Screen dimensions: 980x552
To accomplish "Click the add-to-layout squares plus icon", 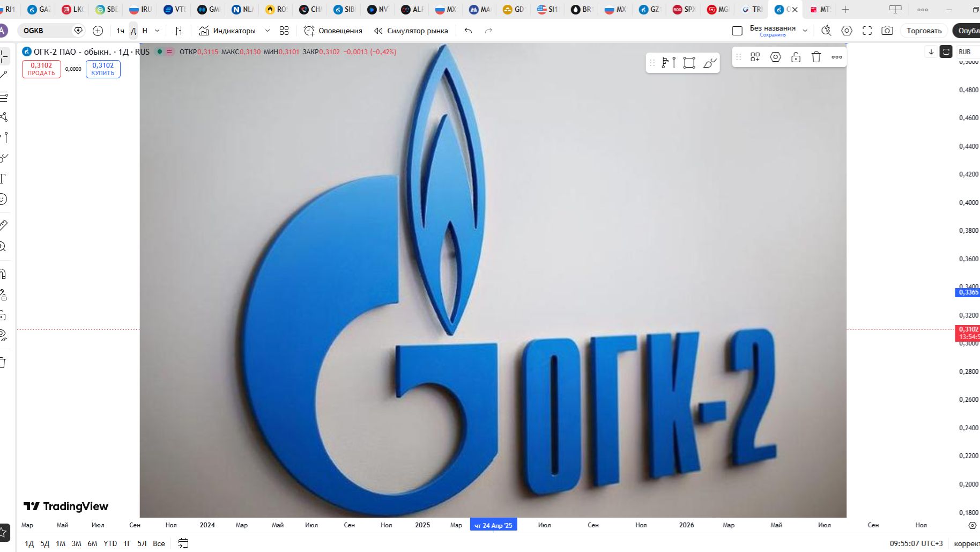I will click(x=755, y=57).
